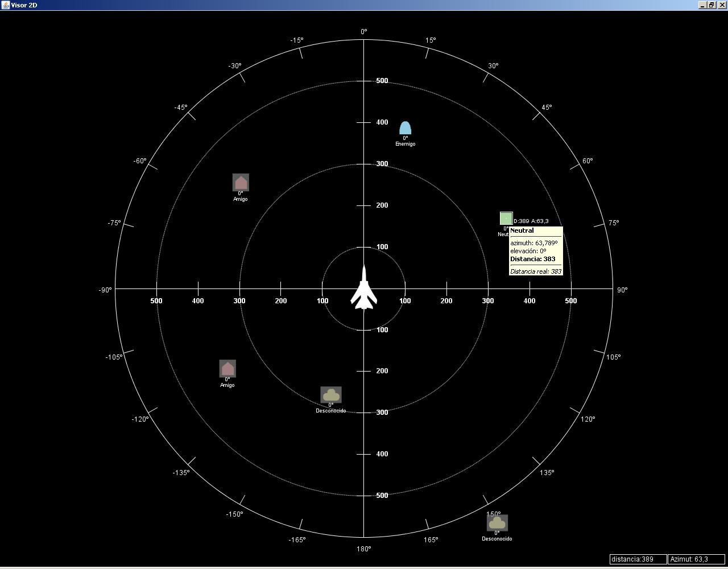Click 'Distancia real: 383' tooltip line

click(536, 271)
